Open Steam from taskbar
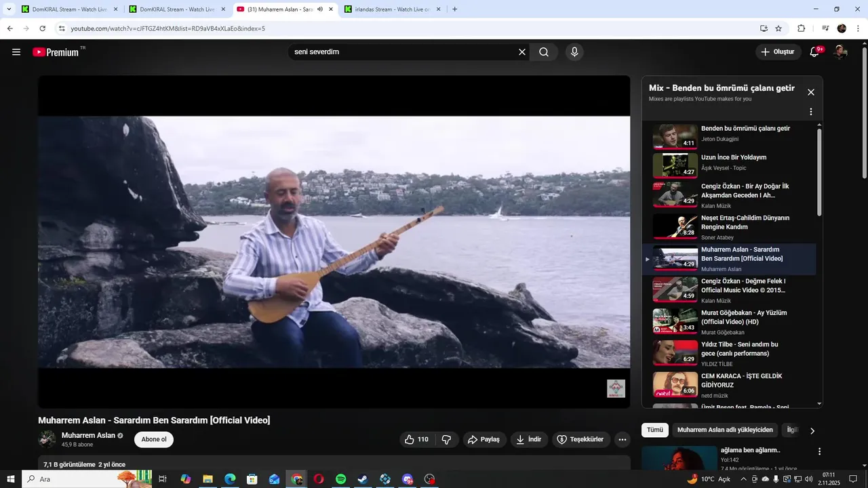This screenshot has height=488, width=868. tap(363, 479)
